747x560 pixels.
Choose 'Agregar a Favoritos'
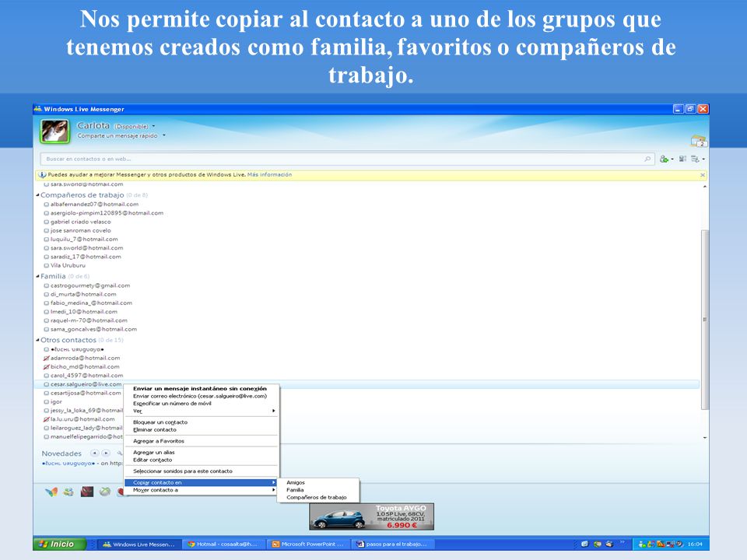click(x=201, y=441)
